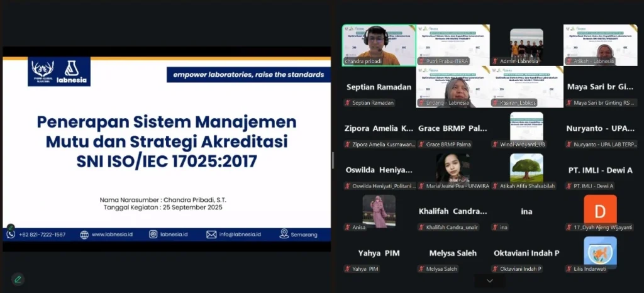Click the envelope icon in the slide footer
This screenshot has height=293, width=644.
[x=211, y=235]
